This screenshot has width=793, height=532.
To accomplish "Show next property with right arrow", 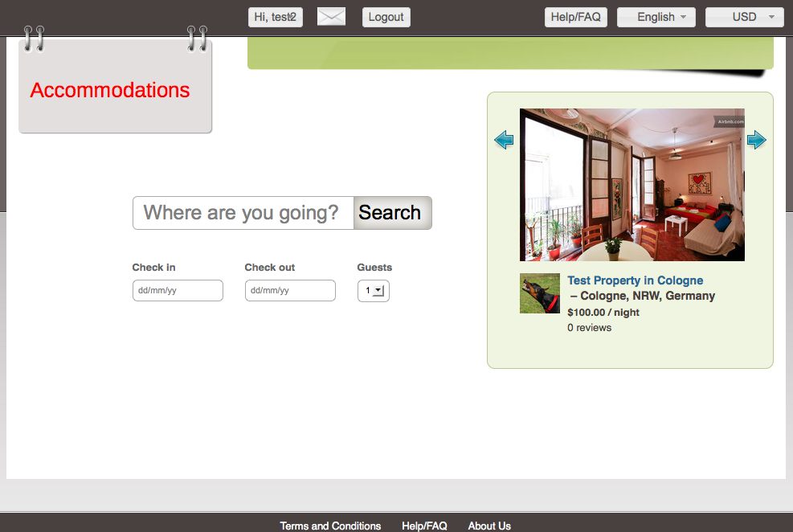I will tap(757, 140).
